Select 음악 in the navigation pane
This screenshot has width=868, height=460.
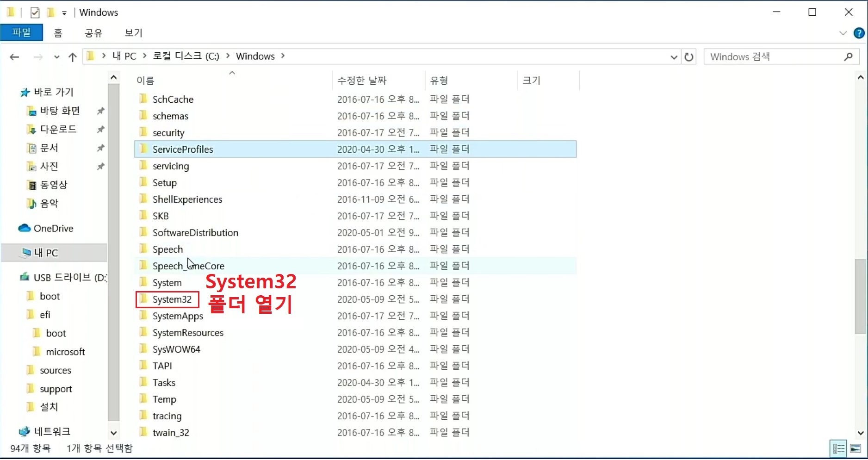49,203
